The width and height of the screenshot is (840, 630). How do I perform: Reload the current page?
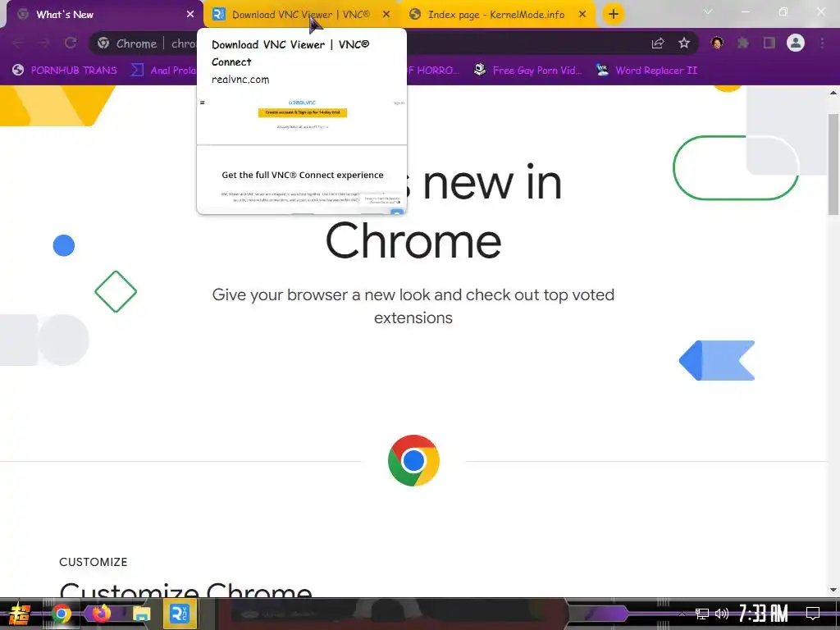point(71,43)
